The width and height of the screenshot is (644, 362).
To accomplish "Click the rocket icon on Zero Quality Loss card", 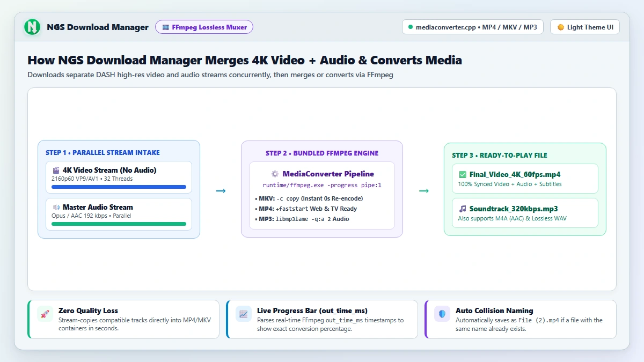I will pos(45,314).
